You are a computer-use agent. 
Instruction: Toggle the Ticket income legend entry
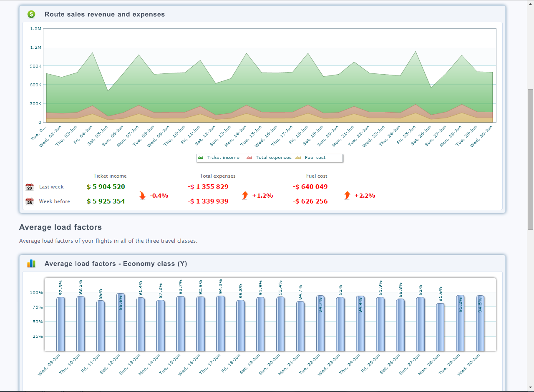(x=219, y=158)
